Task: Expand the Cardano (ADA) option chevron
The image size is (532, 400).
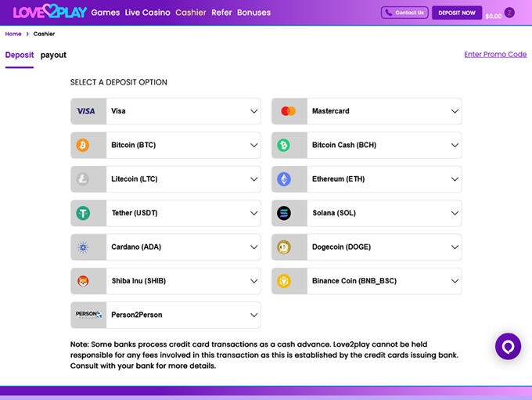Action: [253, 247]
